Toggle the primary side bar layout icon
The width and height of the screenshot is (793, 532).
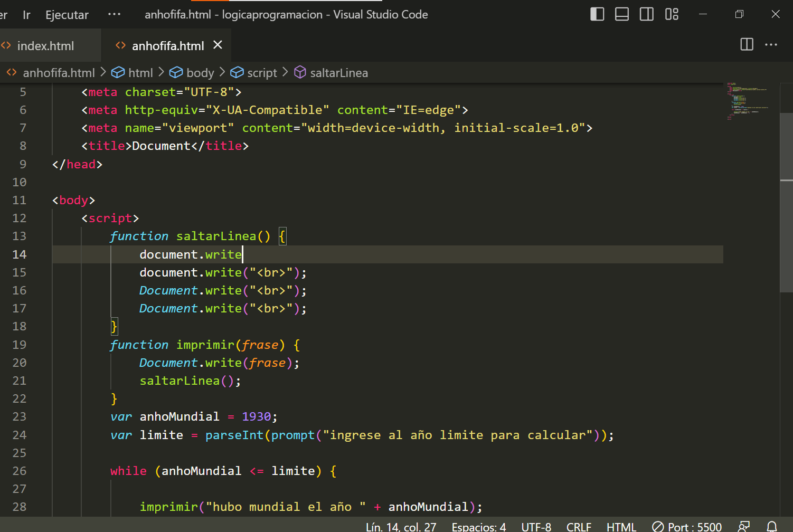[x=597, y=14]
